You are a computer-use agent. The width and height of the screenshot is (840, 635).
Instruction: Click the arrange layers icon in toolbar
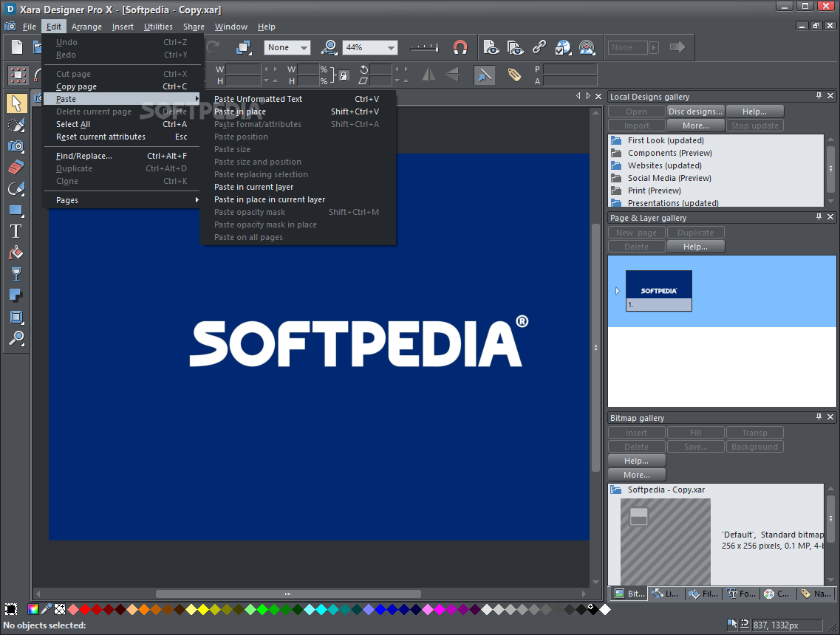point(245,47)
